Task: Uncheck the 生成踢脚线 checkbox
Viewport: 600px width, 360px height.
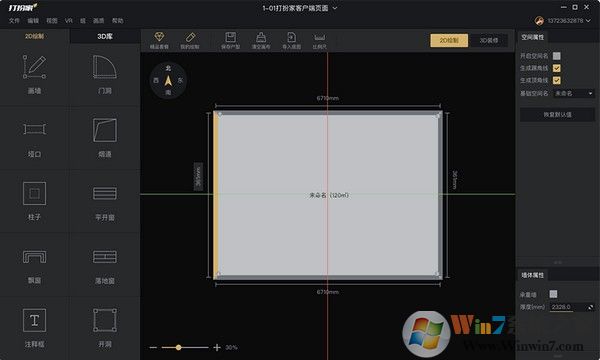Action: (x=557, y=68)
